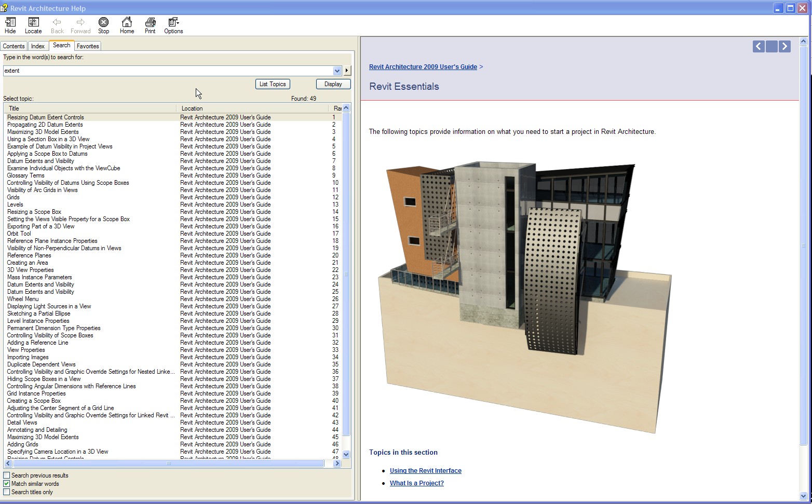Select the 'Grids' result
Screen dimensions: 812x504
tap(173, 197)
